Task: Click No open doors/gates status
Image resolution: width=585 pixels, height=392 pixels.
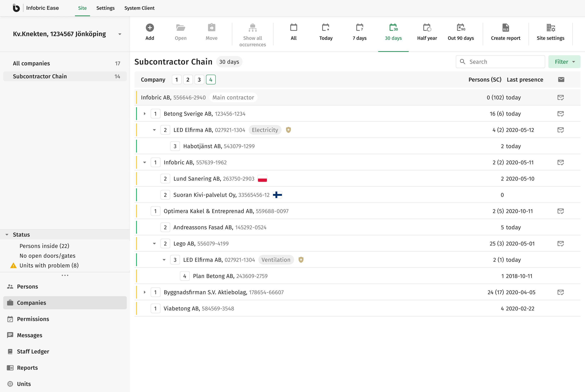Action: (x=47, y=256)
